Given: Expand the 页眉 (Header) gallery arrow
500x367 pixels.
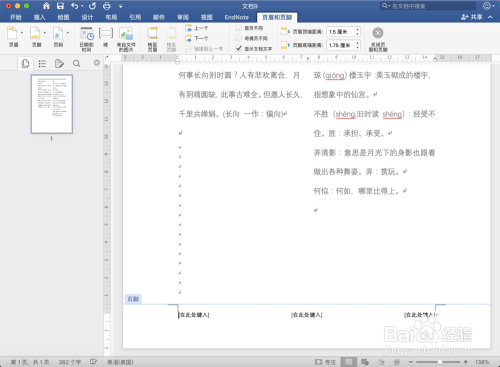Looking at the screenshot, I should (22, 33).
